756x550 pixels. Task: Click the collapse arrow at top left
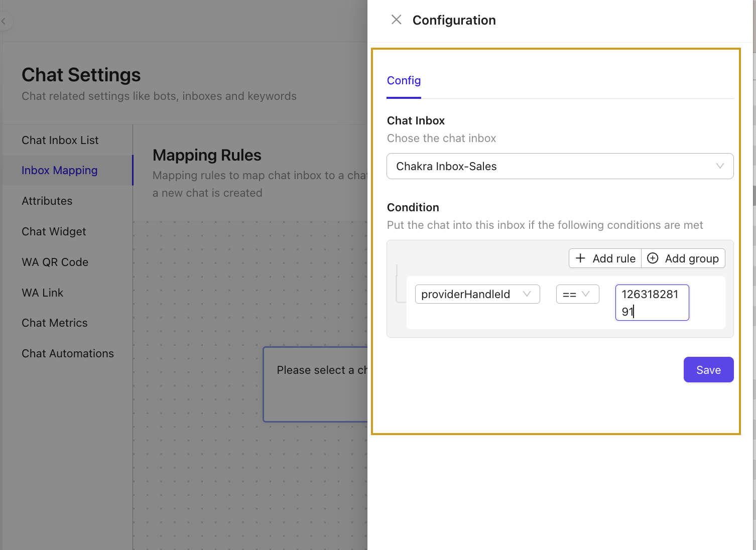pyautogui.click(x=4, y=22)
